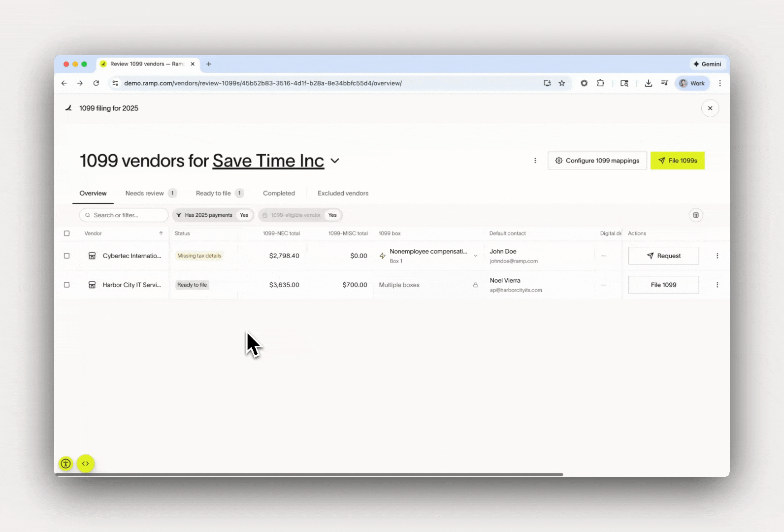Screen dimensions: 784x532
Task: Click the browser forward arrow
Action: (x=80, y=83)
